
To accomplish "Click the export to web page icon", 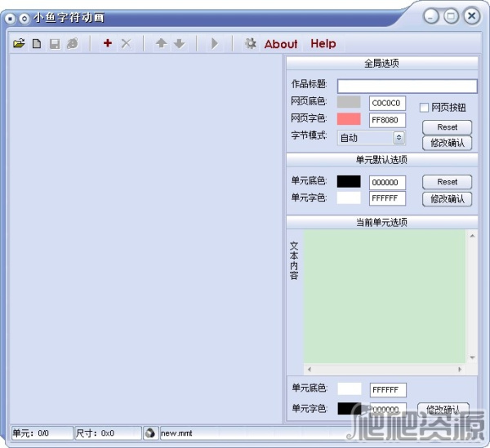I will pyautogui.click(x=73, y=44).
